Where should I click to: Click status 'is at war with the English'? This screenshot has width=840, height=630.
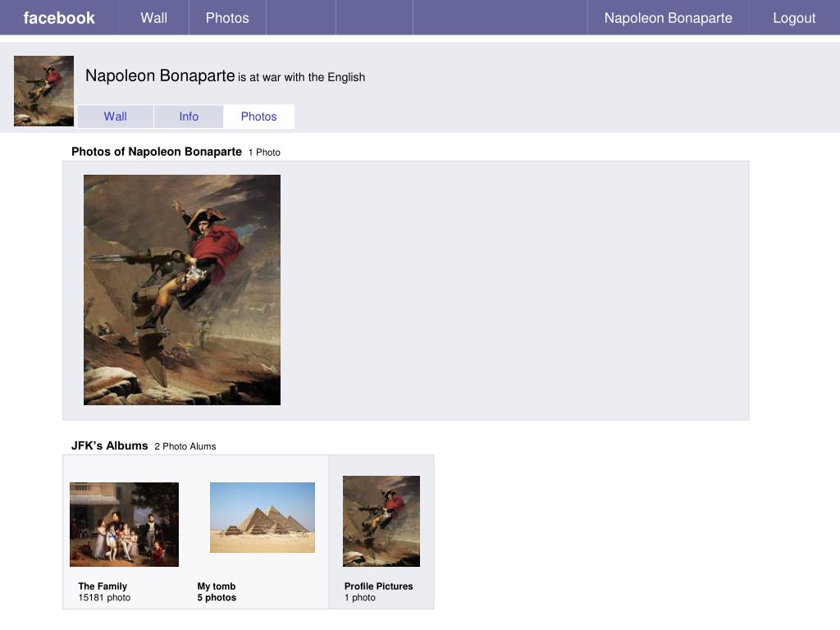coord(302,77)
